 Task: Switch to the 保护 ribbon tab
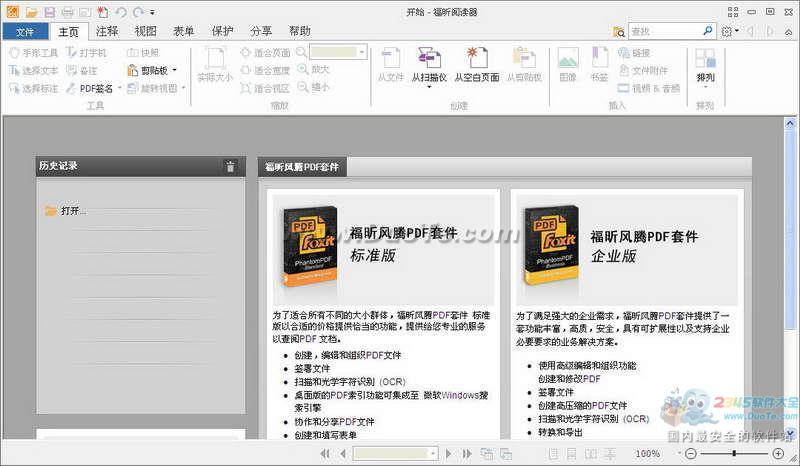pyautogui.click(x=222, y=31)
